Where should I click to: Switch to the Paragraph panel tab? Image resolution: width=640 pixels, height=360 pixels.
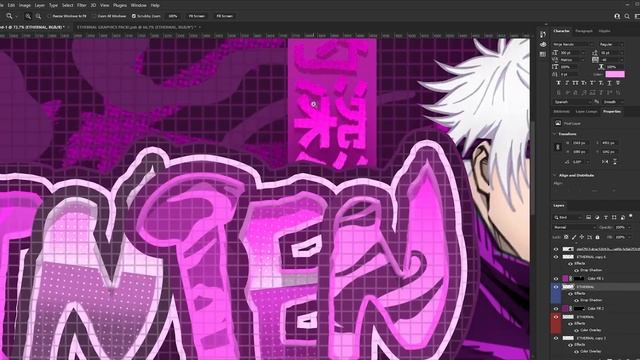pos(583,31)
